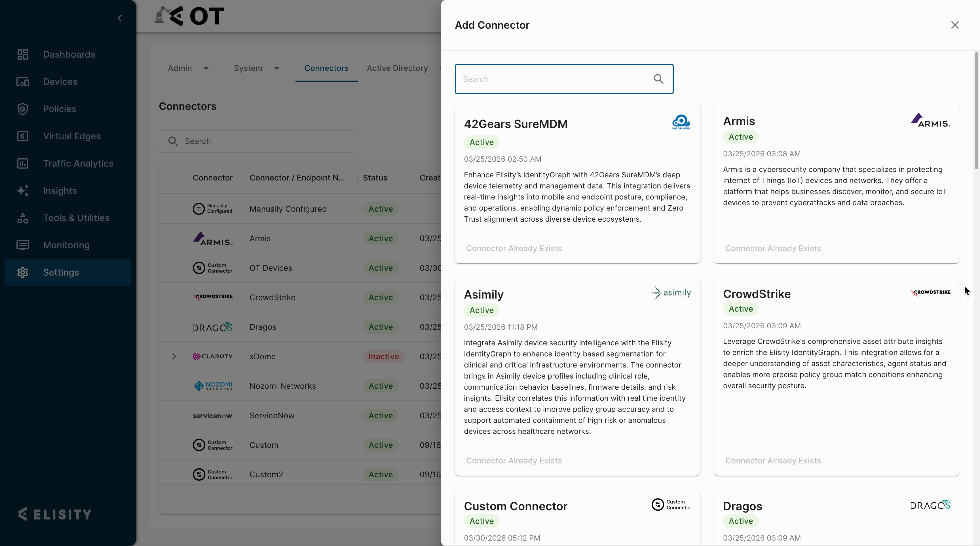Click the Active badge on Dragos card
The height and width of the screenshot is (546, 980).
740,521
